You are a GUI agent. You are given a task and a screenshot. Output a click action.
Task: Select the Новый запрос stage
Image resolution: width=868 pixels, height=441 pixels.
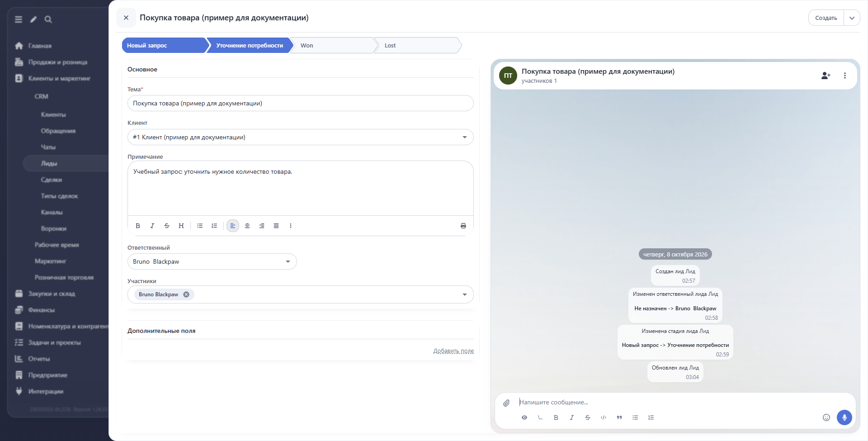point(164,45)
